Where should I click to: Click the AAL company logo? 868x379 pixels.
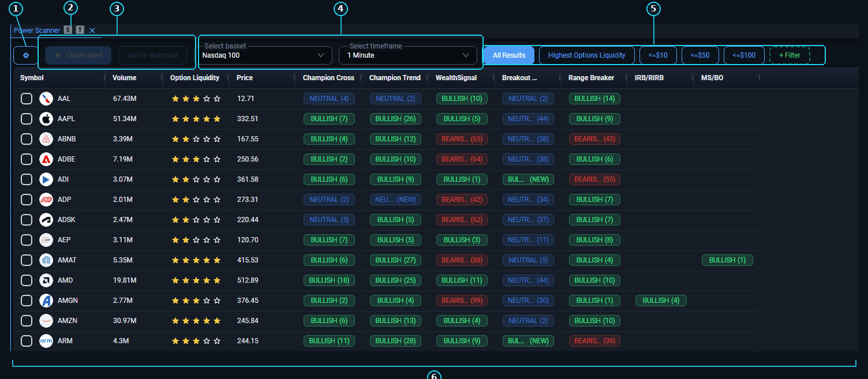point(46,99)
